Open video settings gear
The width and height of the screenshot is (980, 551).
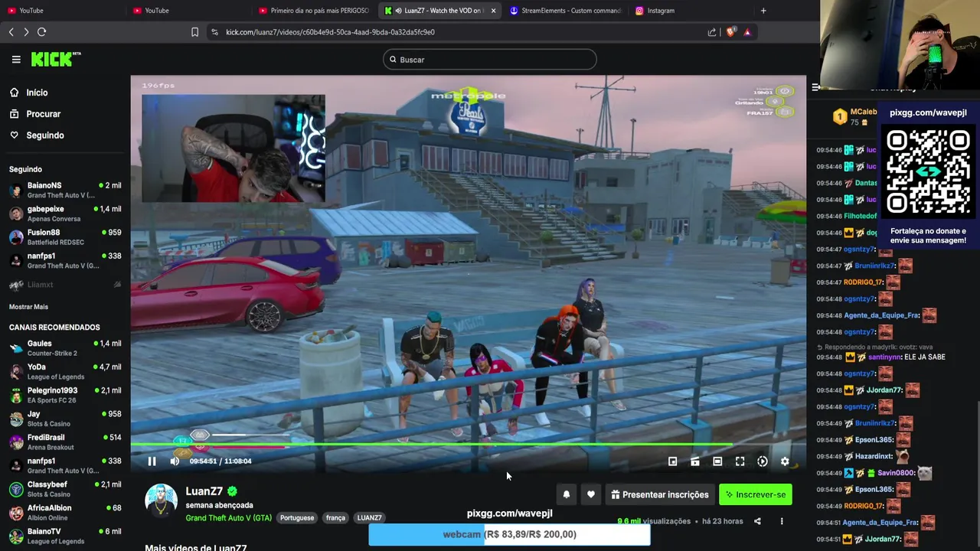coord(785,461)
